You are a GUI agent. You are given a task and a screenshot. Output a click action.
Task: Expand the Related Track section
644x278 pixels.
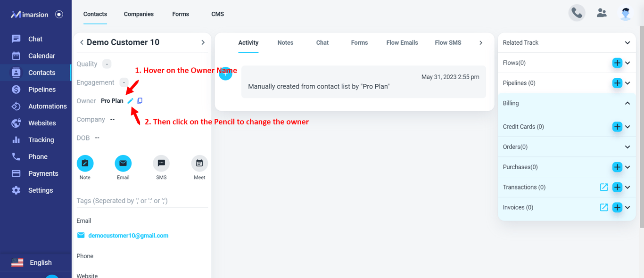627,43
